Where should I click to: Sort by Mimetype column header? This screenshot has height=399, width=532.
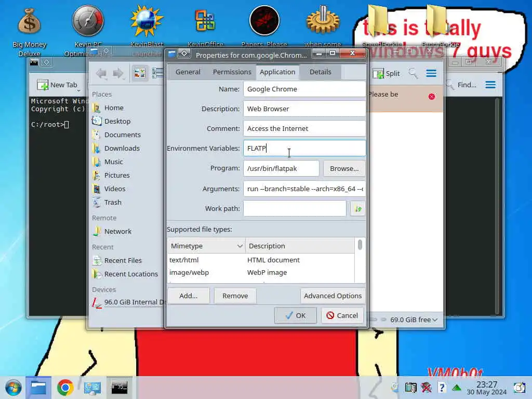point(206,246)
